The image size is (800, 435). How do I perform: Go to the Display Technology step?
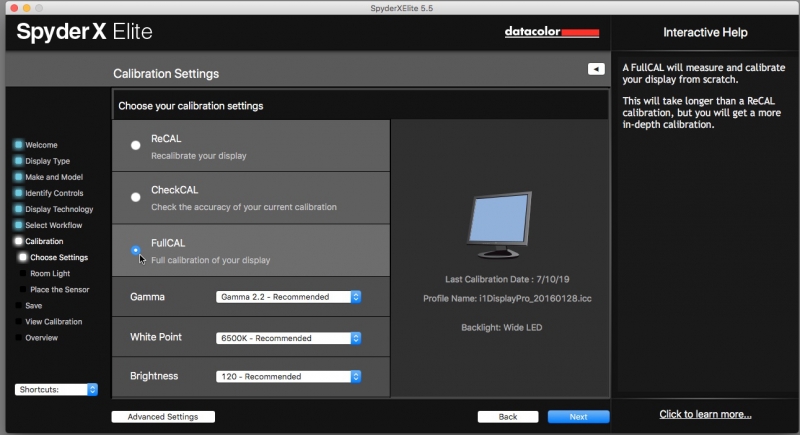coord(59,209)
